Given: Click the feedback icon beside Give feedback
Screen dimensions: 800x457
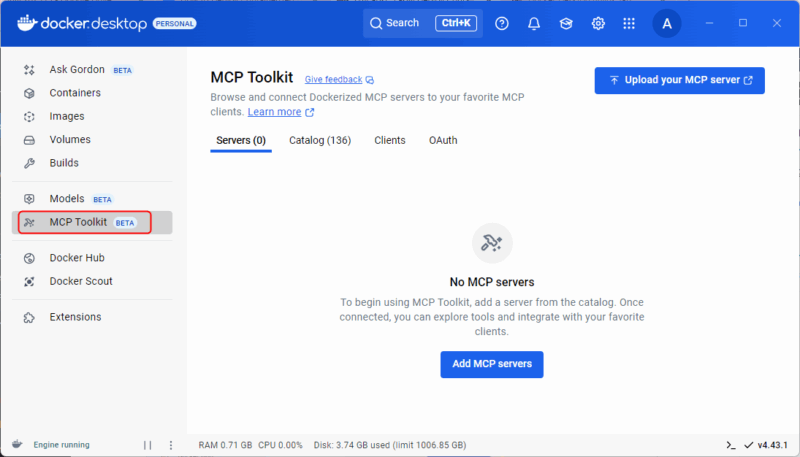Looking at the screenshot, I should pos(370,80).
